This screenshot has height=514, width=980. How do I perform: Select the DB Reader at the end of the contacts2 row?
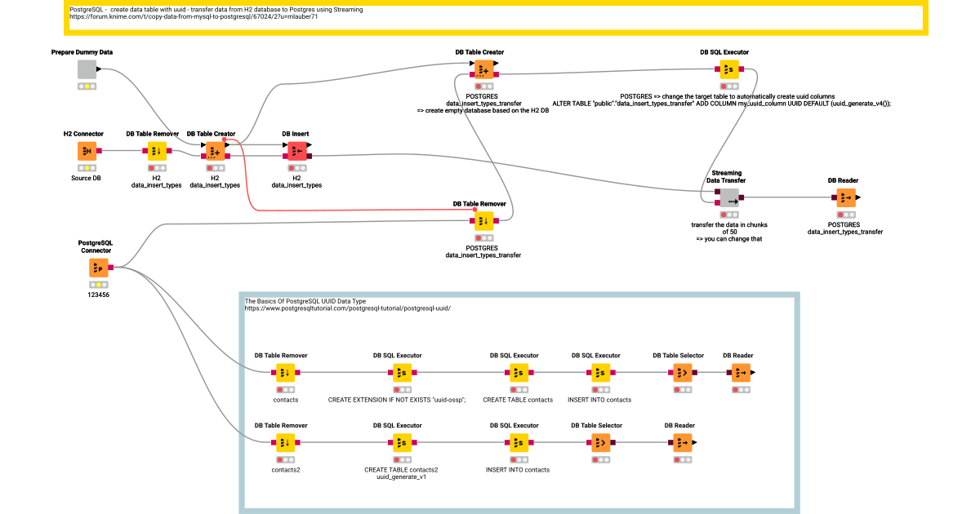point(683,443)
